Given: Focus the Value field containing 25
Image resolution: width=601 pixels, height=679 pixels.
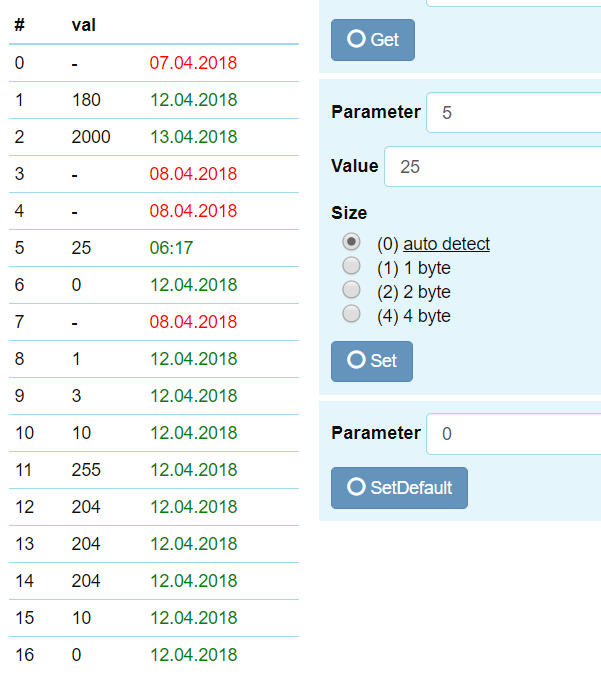Looking at the screenshot, I should point(492,166).
